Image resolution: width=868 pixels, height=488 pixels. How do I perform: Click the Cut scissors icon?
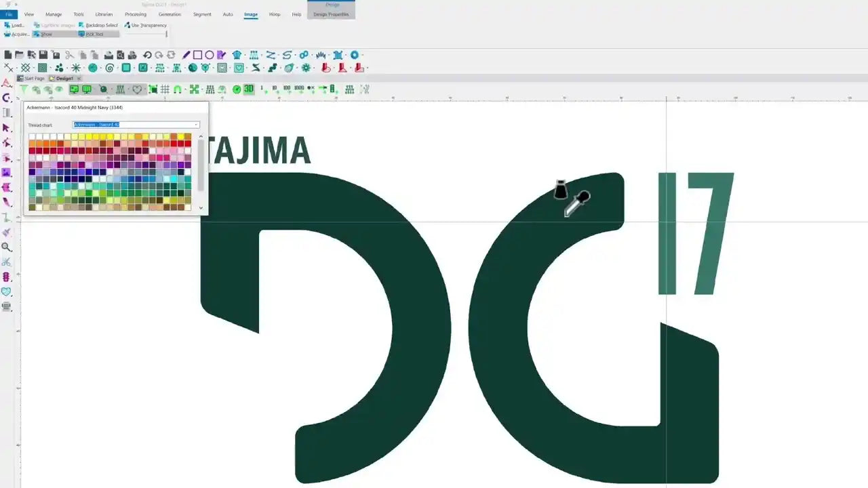(x=71, y=54)
